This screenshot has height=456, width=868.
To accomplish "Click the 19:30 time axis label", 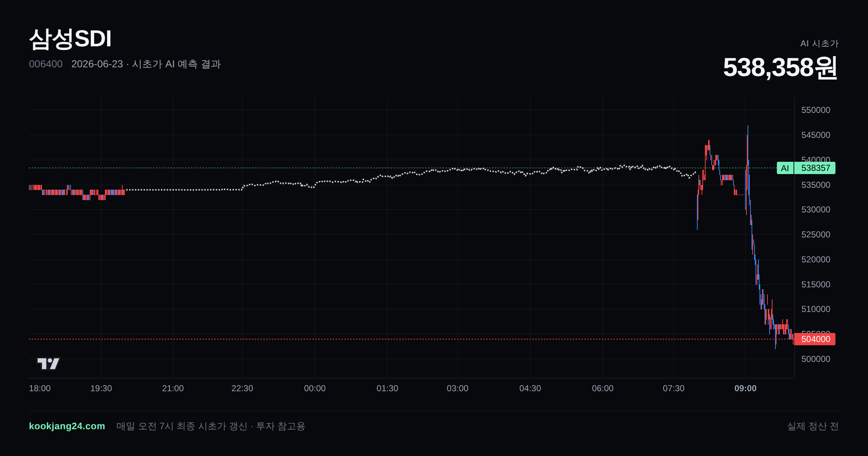I will (x=101, y=388).
